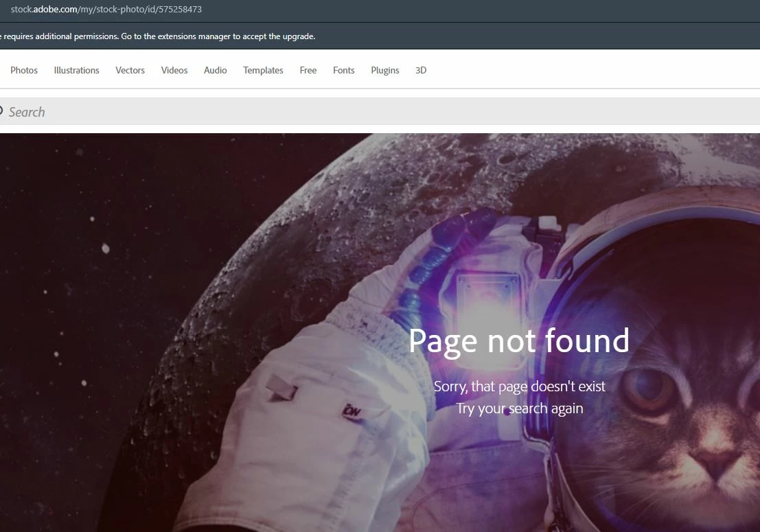Open the Plugins page
This screenshot has width=760, height=532.
[x=385, y=70]
